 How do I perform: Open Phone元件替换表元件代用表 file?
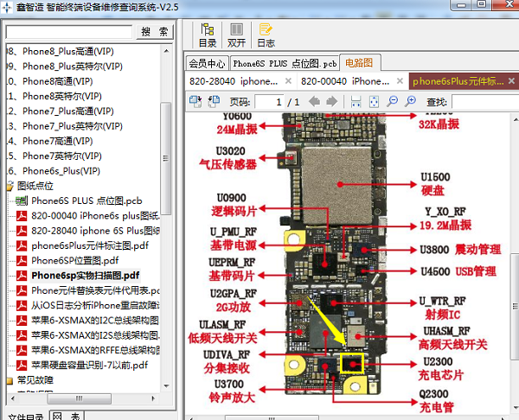click(96, 290)
